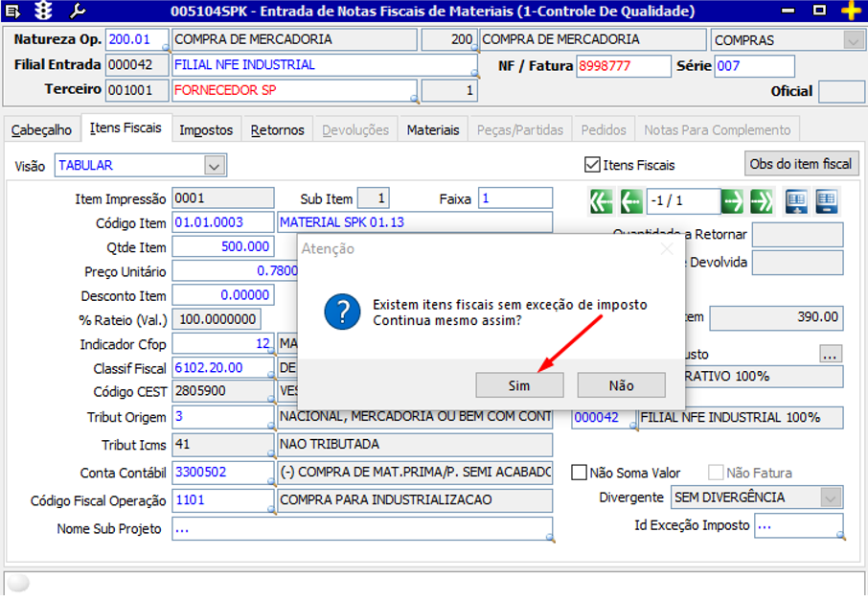
Task: Click the first record navigation arrow
Action: click(601, 201)
